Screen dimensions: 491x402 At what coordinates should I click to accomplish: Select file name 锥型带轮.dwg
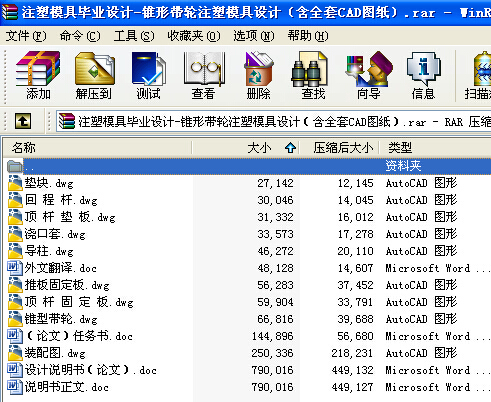pyautogui.click(x=61, y=319)
